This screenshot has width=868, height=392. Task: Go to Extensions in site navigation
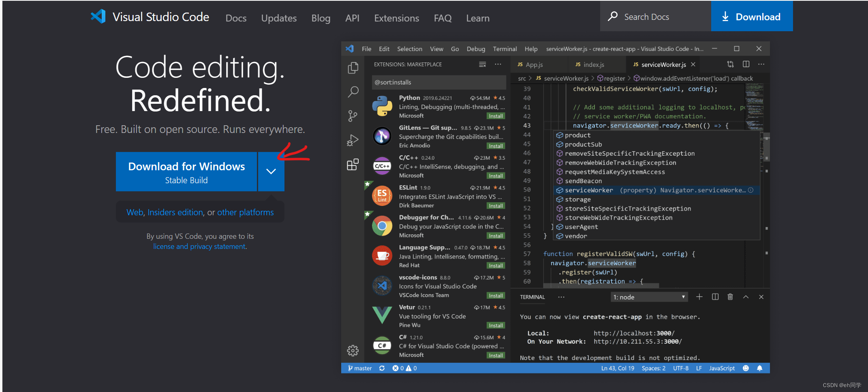coord(396,18)
